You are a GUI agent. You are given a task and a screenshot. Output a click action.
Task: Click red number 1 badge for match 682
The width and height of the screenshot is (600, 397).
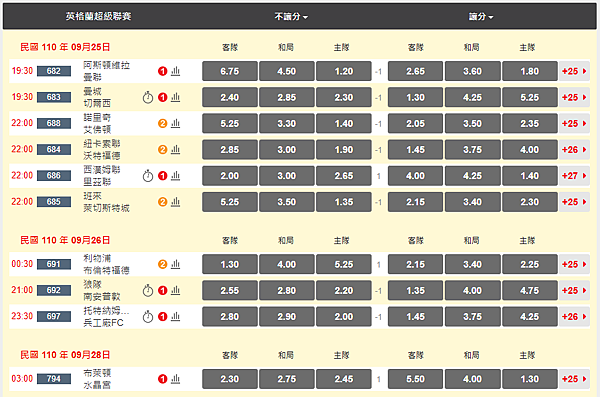click(163, 71)
